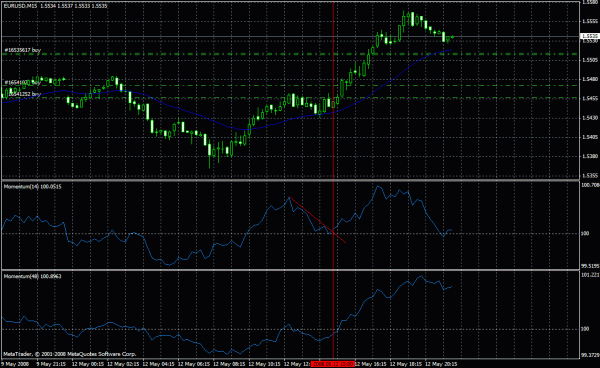600x368 pixels.
Task: Click the Momentum(48) indicator label
Action: click(x=32, y=276)
